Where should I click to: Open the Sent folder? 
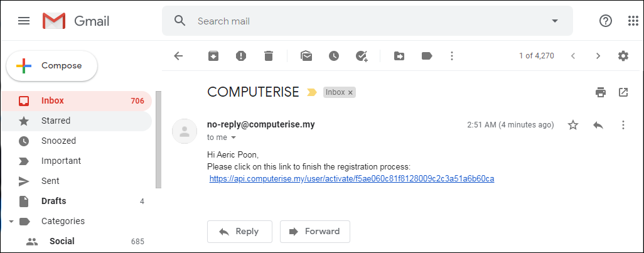tap(50, 181)
